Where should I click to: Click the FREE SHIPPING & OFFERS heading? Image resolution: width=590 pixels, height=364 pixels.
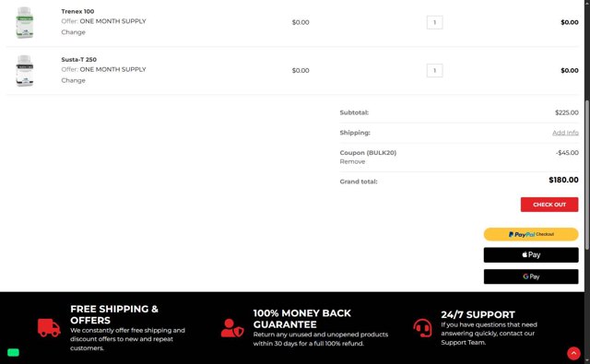coord(114,315)
